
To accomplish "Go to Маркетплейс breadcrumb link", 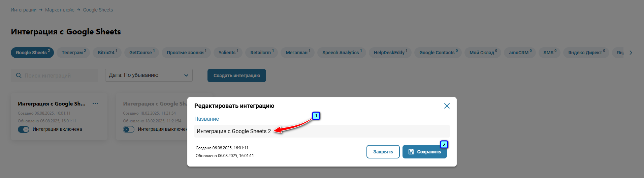I will click(60, 10).
